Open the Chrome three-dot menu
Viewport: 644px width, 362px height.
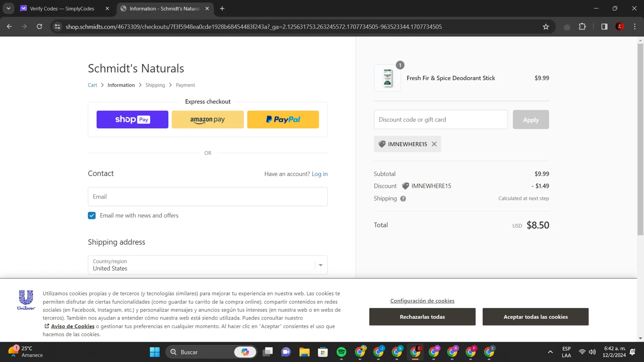(635, 27)
